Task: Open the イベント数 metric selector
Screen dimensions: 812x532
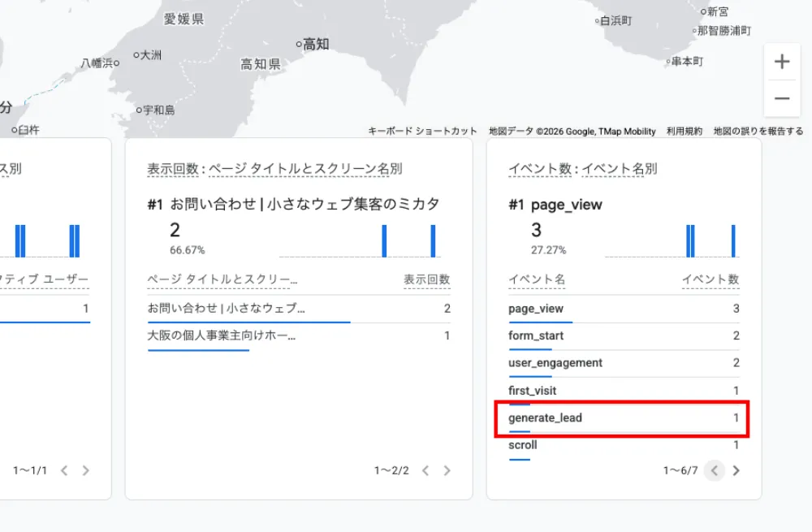Action: point(540,169)
